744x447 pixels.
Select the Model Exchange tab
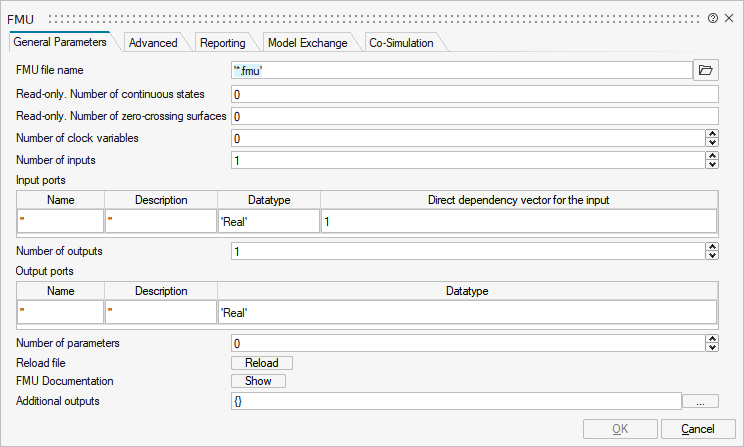(308, 43)
